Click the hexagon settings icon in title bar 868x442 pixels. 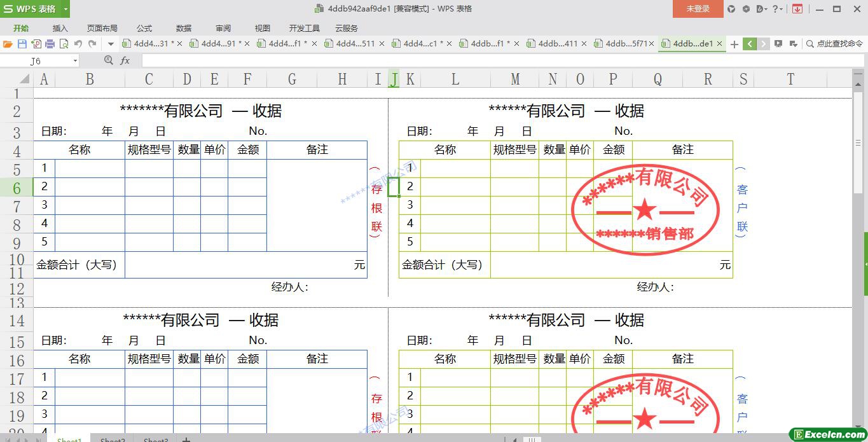click(746, 9)
